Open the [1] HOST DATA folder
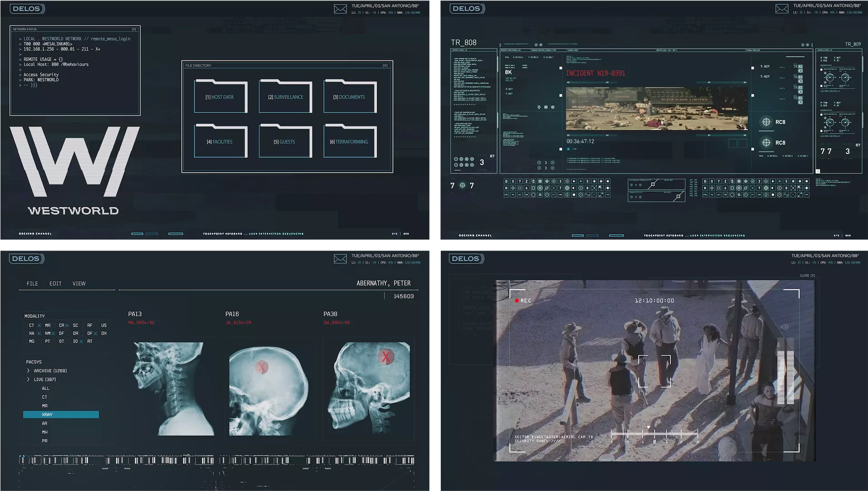Screen dimensions: 868x491 [x=220, y=96]
